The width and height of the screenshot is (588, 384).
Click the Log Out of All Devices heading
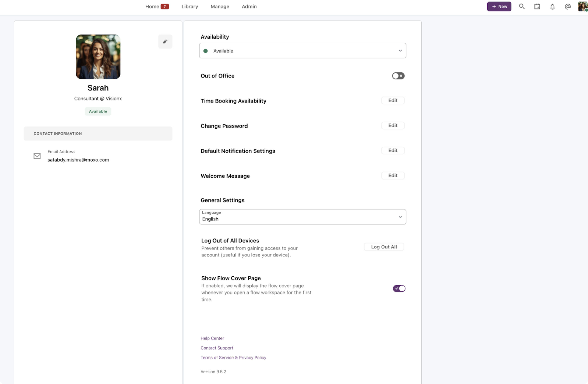230,240
